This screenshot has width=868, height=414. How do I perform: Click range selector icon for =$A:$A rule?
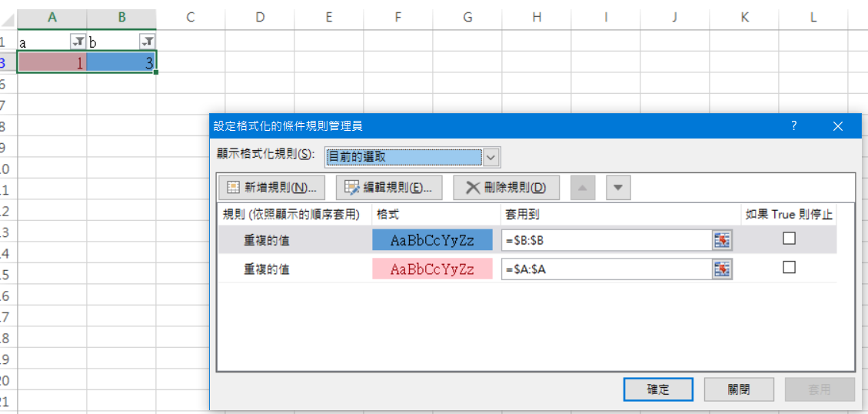[721, 269]
